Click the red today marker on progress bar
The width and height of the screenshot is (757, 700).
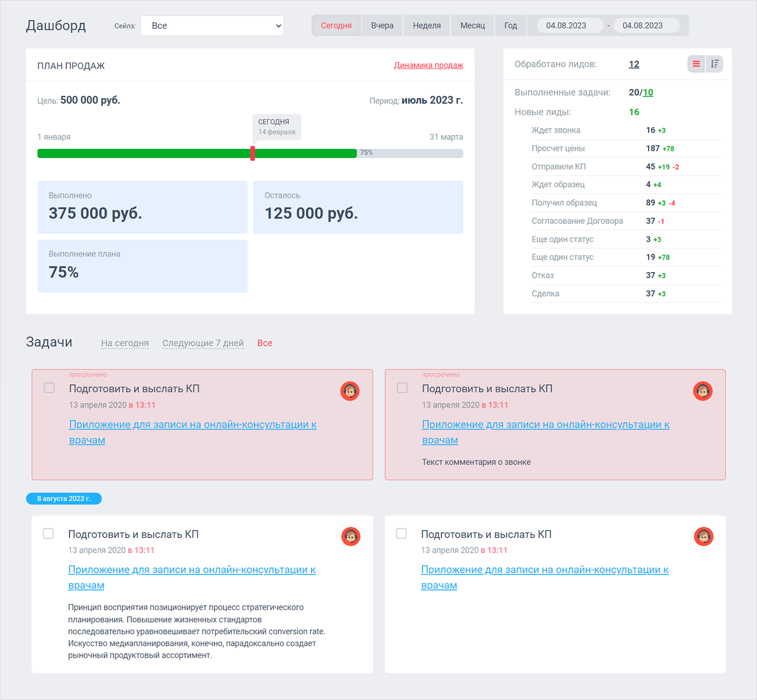click(253, 153)
